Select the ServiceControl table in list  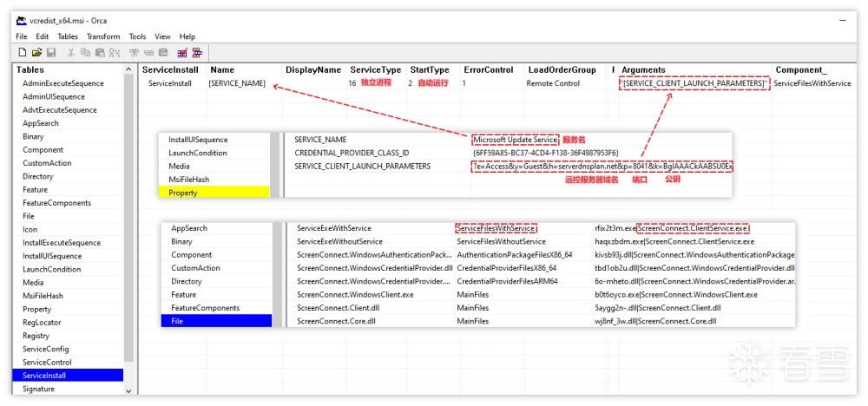[x=47, y=362]
